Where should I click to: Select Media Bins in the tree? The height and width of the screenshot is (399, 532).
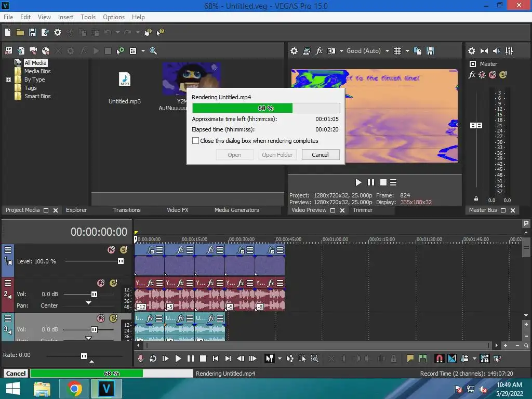37,71
